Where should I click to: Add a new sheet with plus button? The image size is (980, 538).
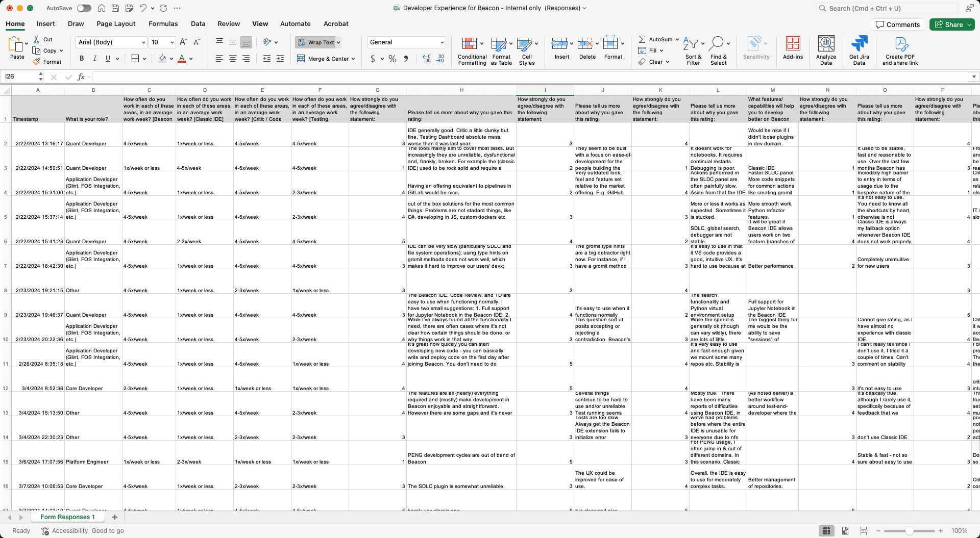pyautogui.click(x=115, y=517)
